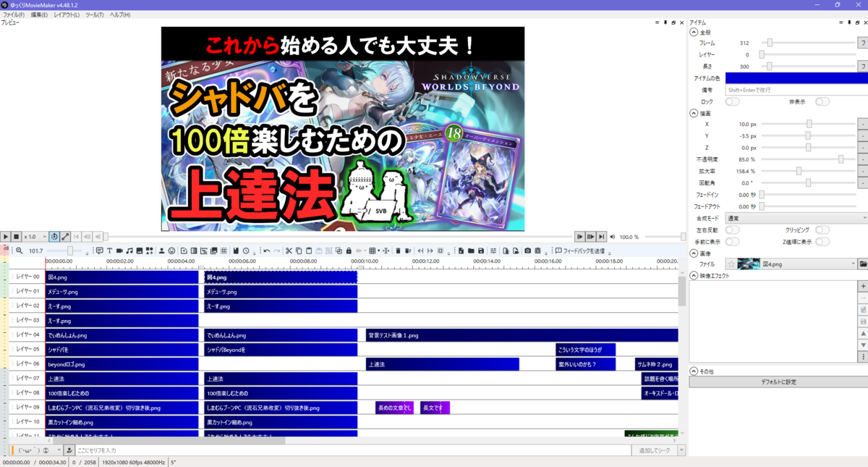Screen dimensions: 868x467
Task: Open the grid layout dropdown icon
Action: coord(374,251)
